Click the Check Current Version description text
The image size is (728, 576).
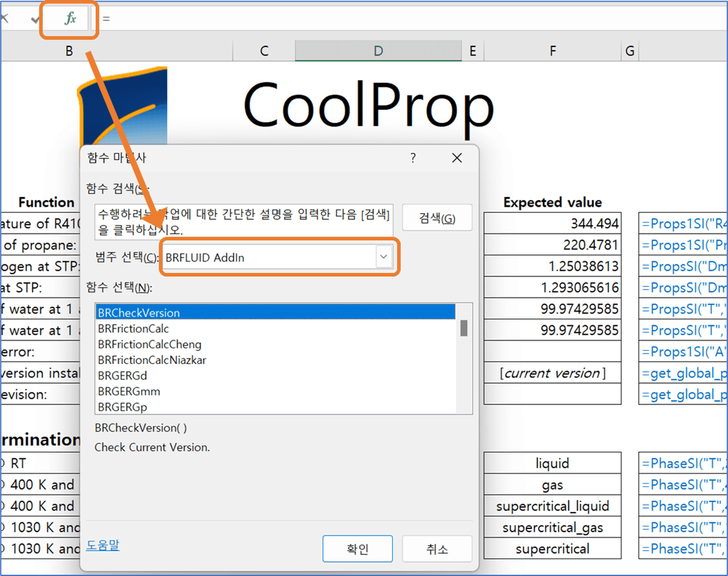click(x=152, y=447)
